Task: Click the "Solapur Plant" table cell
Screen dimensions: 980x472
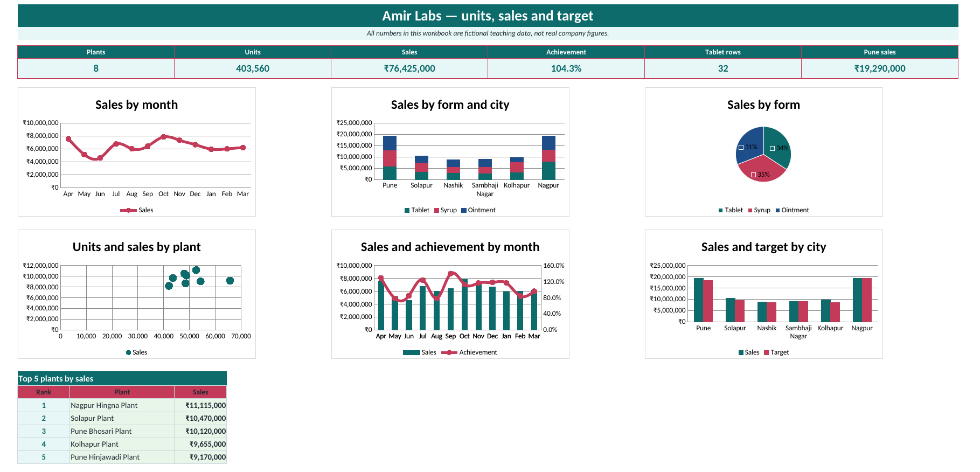Action: click(122, 418)
